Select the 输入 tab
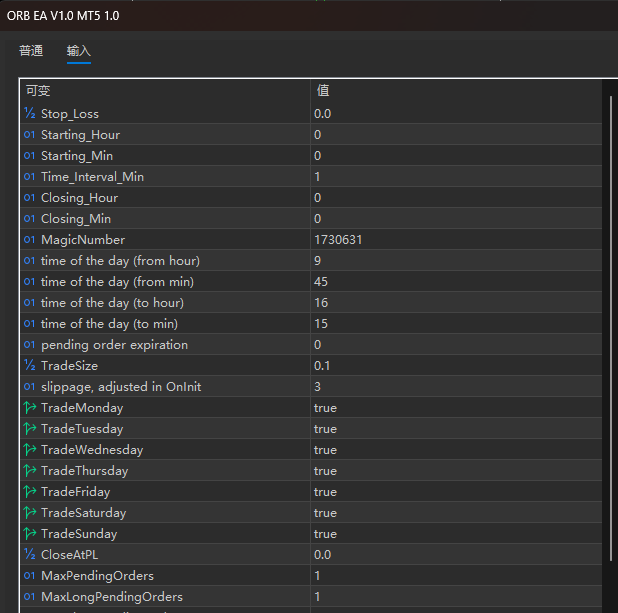This screenshot has height=613, width=618. tap(79, 51)
